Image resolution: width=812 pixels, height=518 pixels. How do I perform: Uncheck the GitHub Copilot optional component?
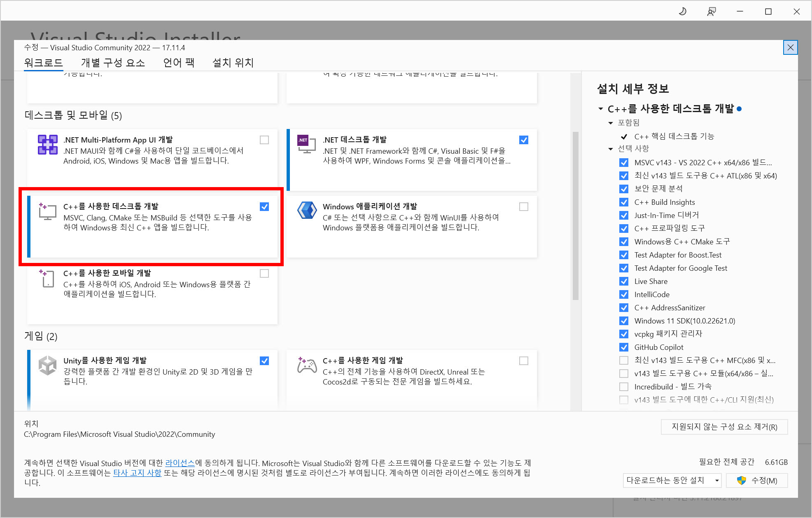[624, 347]
